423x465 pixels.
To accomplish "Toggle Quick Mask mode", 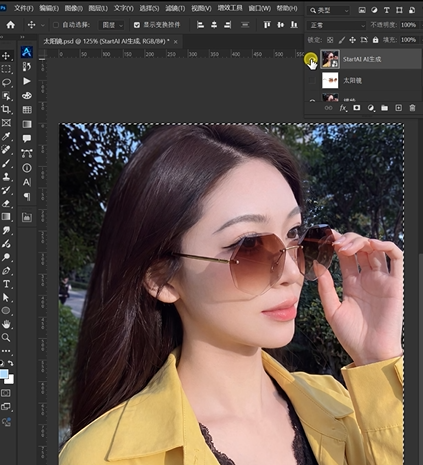I will point(6,393).
